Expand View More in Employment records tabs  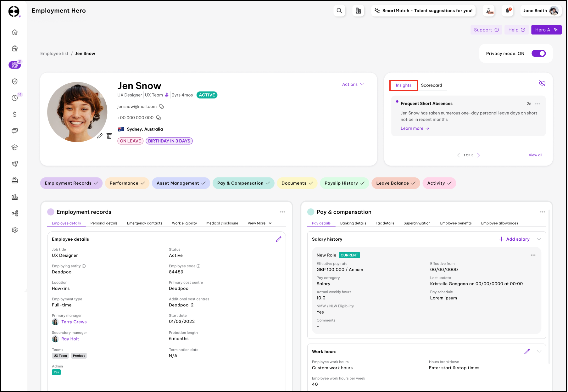coord(259,223)
